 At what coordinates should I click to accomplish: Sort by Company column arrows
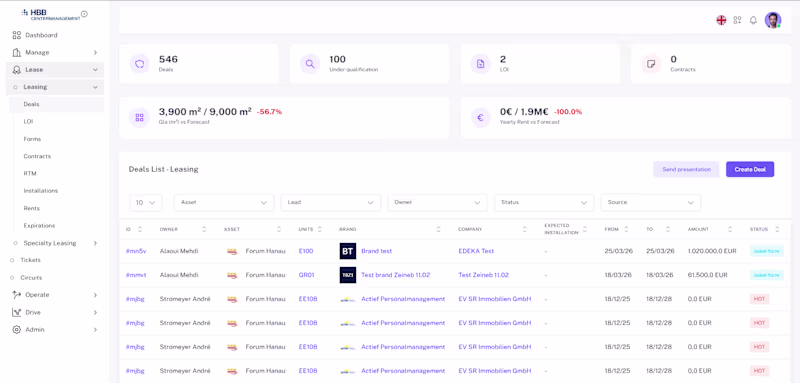[x=524, y=229]
